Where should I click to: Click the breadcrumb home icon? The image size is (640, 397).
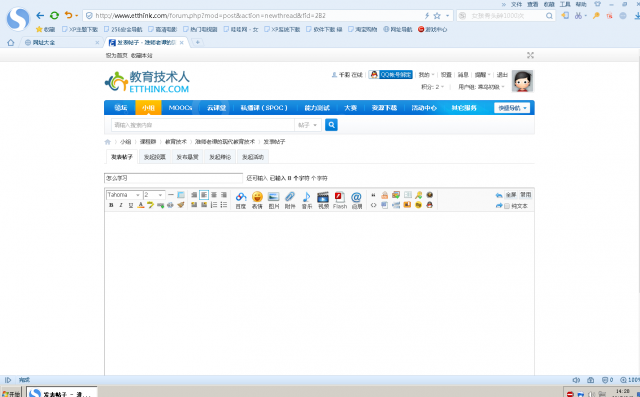[x=108, y=142]
